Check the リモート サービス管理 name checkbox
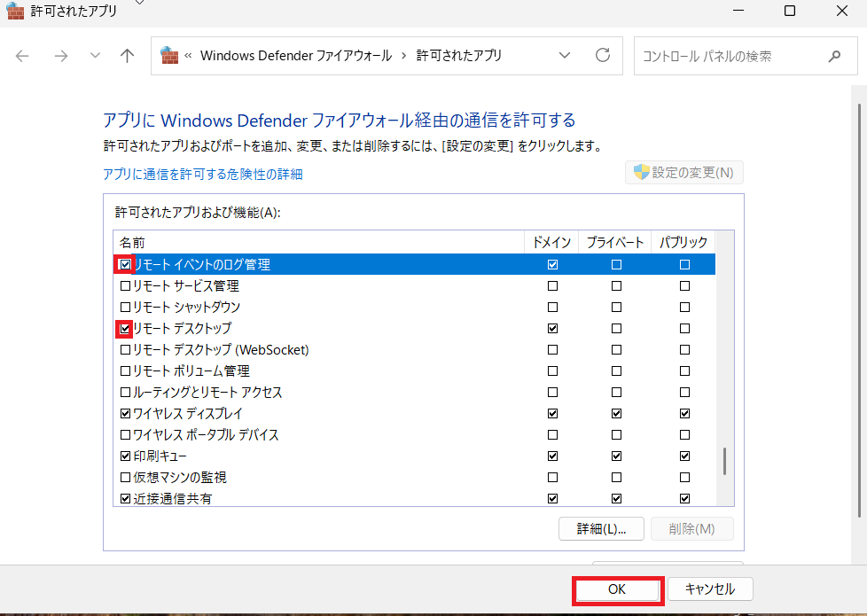Viewport: 867px width, 616px height. click(126, 286)
